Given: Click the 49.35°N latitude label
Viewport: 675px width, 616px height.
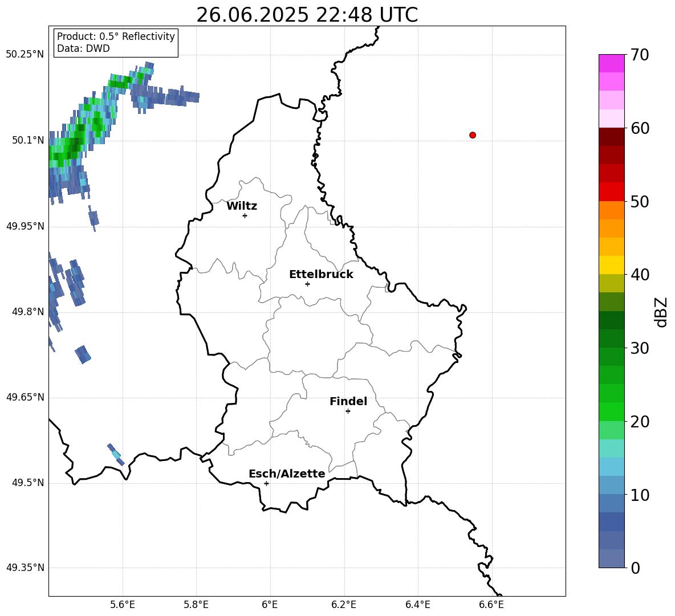Looking at the screenshot, I should pyautogui.click(x=25, y=568).
